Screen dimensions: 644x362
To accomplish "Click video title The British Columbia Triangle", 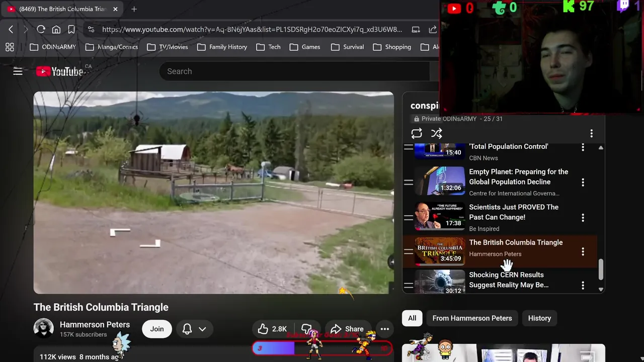I will (x=101, y=307).
